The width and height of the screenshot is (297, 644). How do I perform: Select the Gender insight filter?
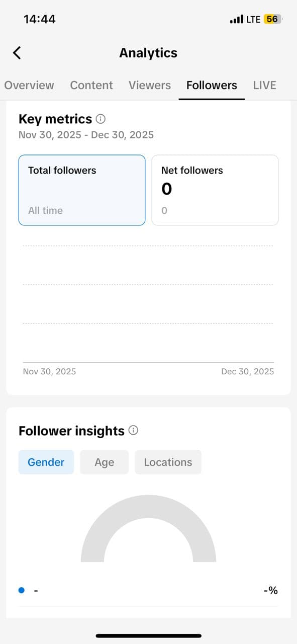pos(46,462)
